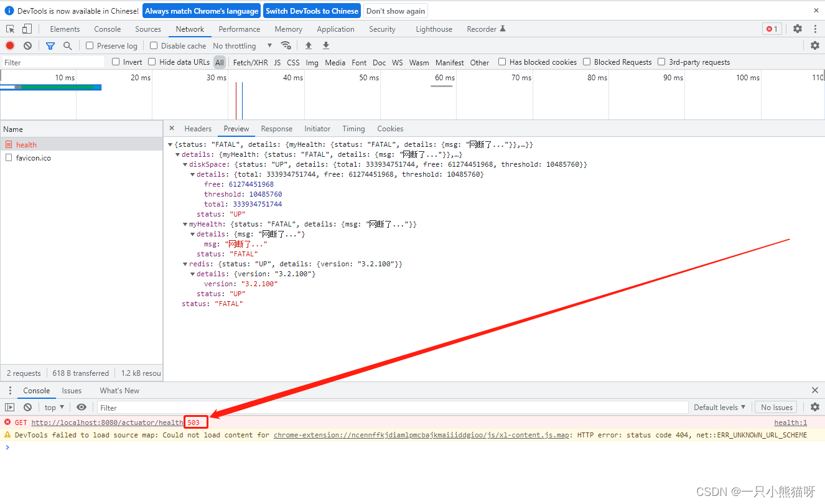Viewport: 825px width, 504px height.
Task: Import HAR file upload arrow
Action: click(308, 45)
